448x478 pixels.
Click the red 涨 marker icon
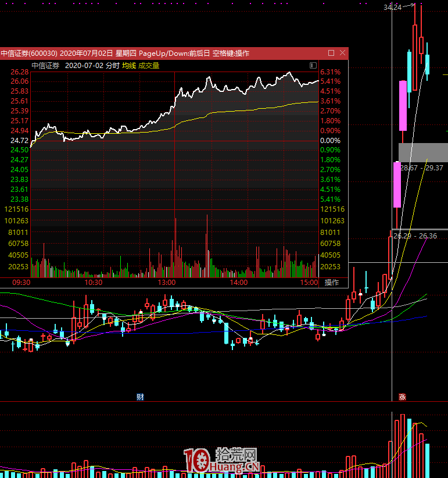[x=402, y=397]
